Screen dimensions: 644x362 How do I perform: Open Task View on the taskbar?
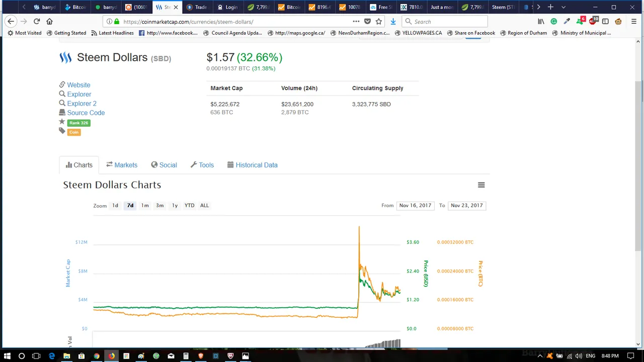click(x=36, y=356)
